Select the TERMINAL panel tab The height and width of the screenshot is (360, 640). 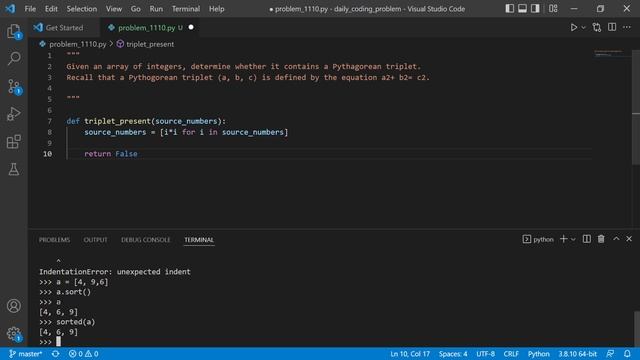click(x=199, y=240)
